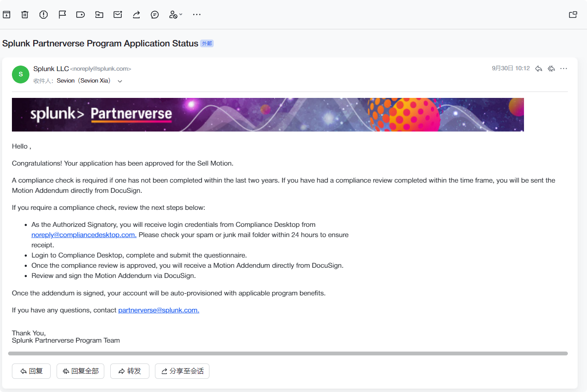This screenshot has width=587, height=392.
Task: Expand the recipient details chevron
Action: [120, 81]
